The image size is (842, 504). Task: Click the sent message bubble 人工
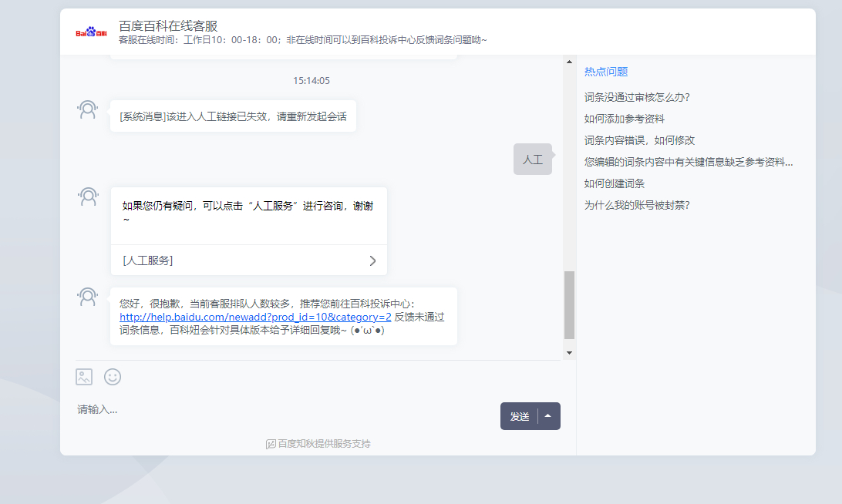pyautogui.click(x=533, y=160)
